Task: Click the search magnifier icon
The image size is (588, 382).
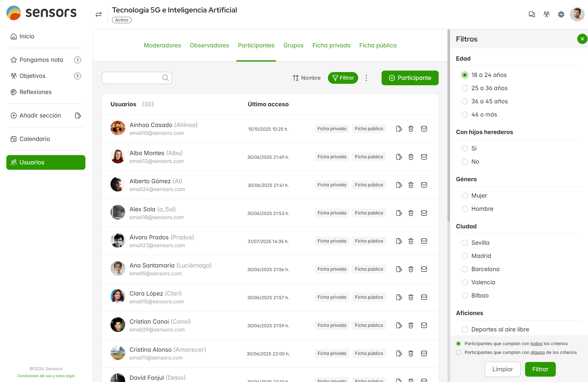Action: [165, 78]
